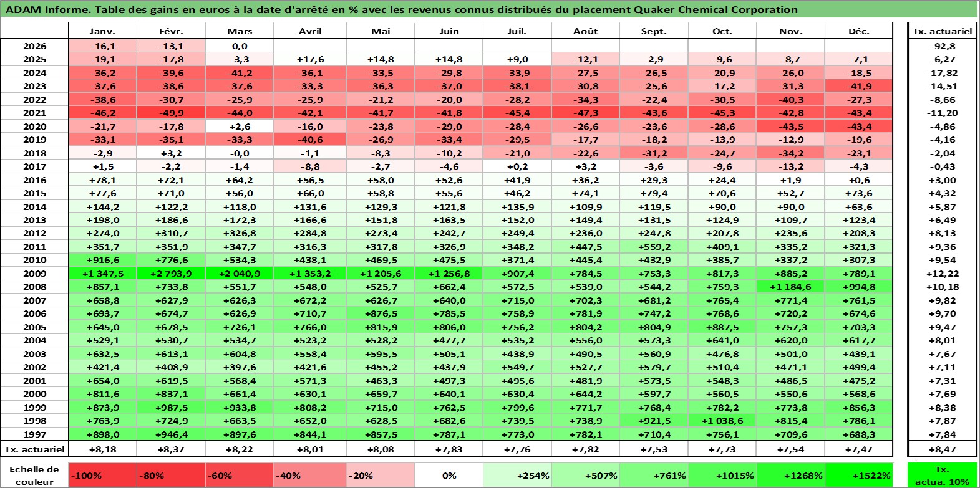Click the Tx. actuariel column header

pyautogui.click(x=942, y=31)
